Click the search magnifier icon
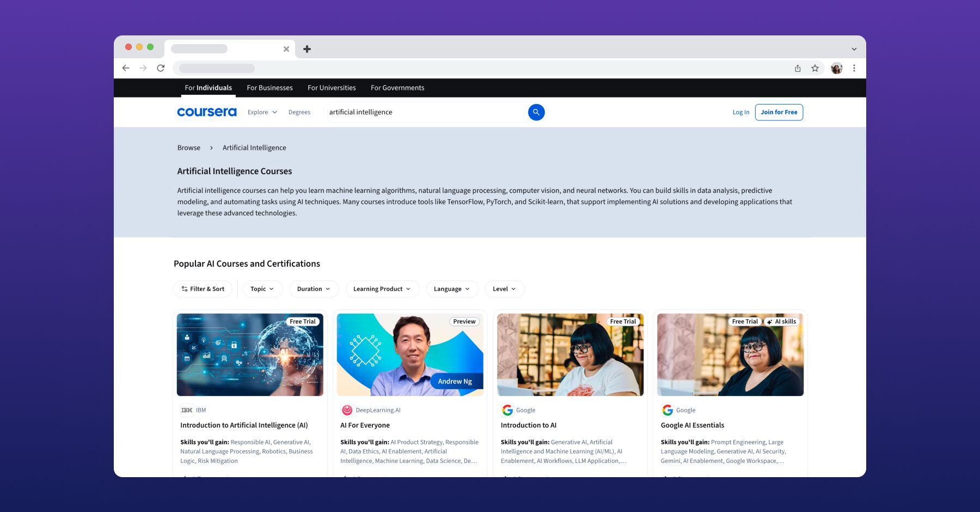Screen dimensions: 980x512 tap(536, 112)
